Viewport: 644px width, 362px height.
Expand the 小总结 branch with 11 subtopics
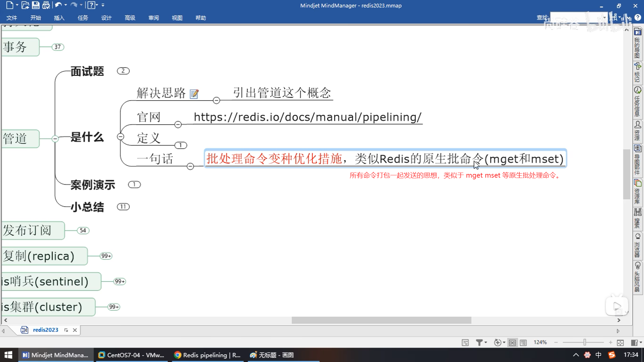[x=123, y=206]
